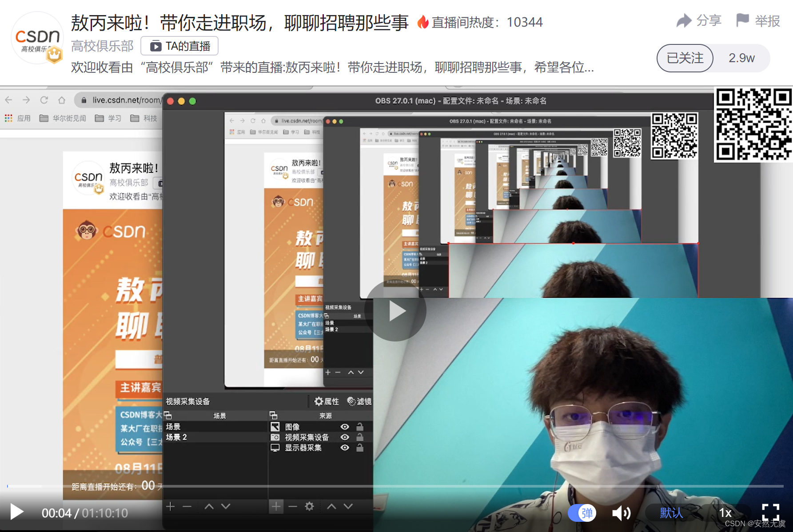Add a source with the sources plus button

point(276,506)
